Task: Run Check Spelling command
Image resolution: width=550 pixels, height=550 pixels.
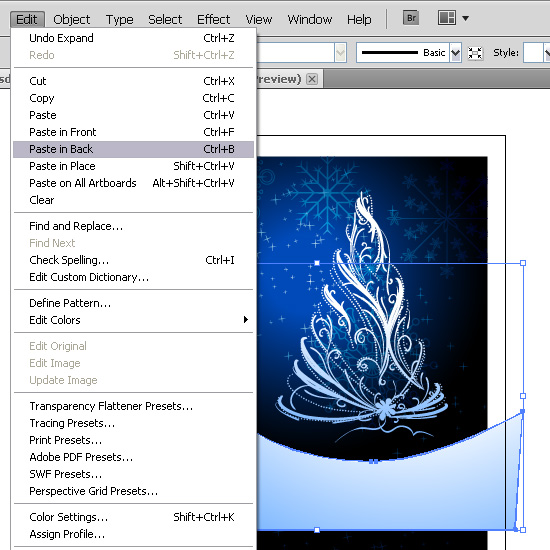Action: tap(133, 260)
